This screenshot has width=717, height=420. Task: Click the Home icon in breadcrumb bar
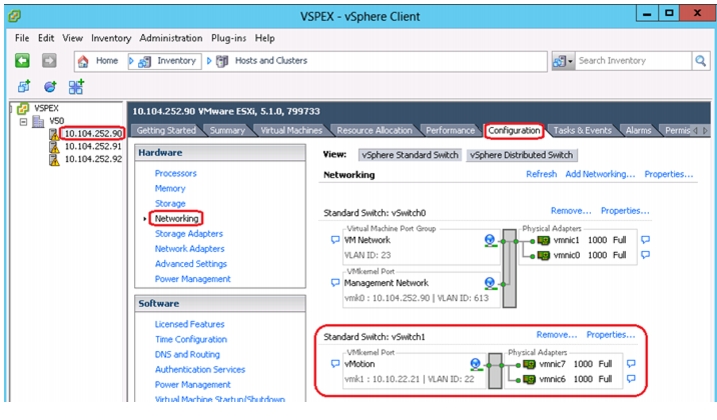(x=83, y=61)
